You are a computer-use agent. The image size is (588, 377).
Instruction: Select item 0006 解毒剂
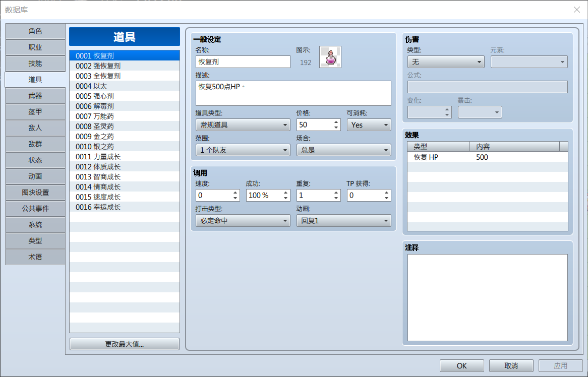coord(125,106)
